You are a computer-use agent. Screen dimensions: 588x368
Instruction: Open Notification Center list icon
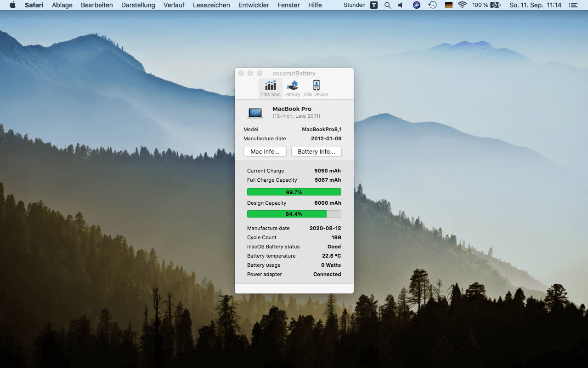pyautogui.click(x=572, y=5)
